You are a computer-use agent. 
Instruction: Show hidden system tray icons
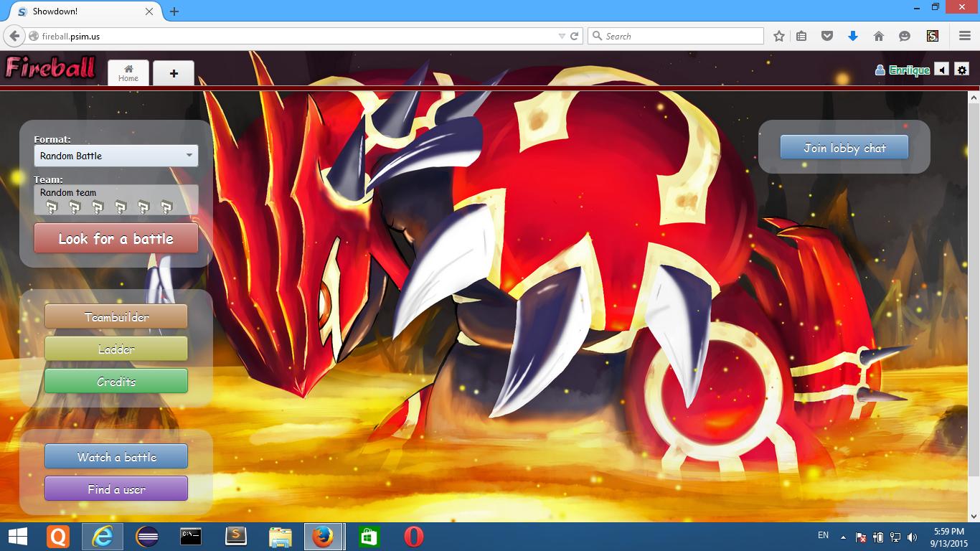pos(844,537)
